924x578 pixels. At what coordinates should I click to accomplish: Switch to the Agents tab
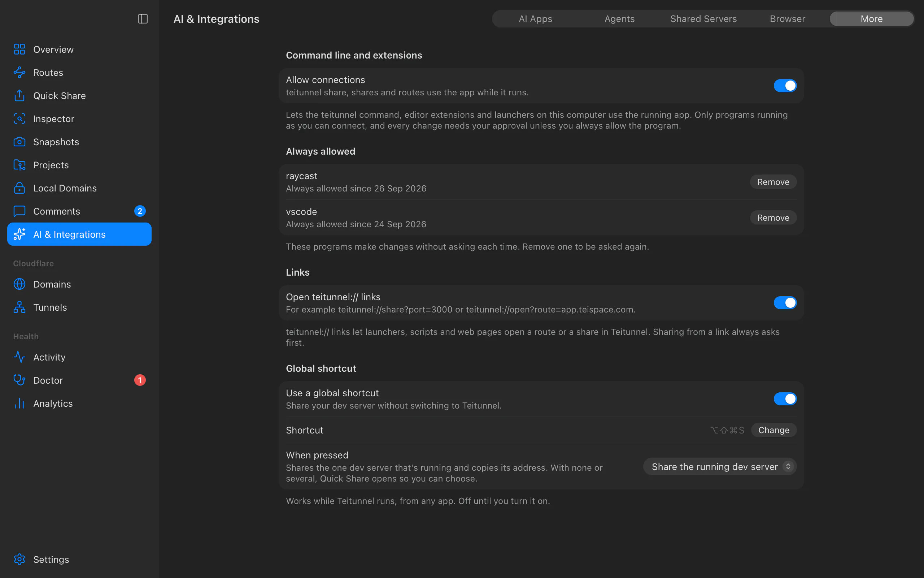[619, 19]
